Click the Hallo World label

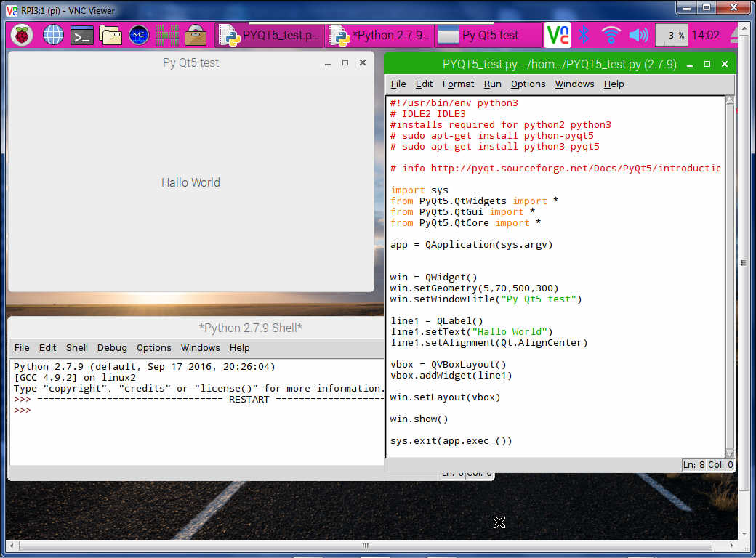tap(190, 182)
